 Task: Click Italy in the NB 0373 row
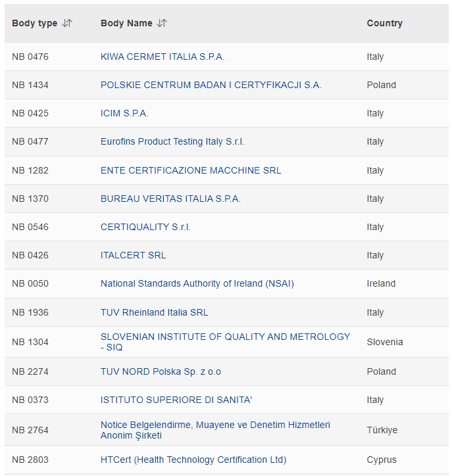tap(375, 400)
